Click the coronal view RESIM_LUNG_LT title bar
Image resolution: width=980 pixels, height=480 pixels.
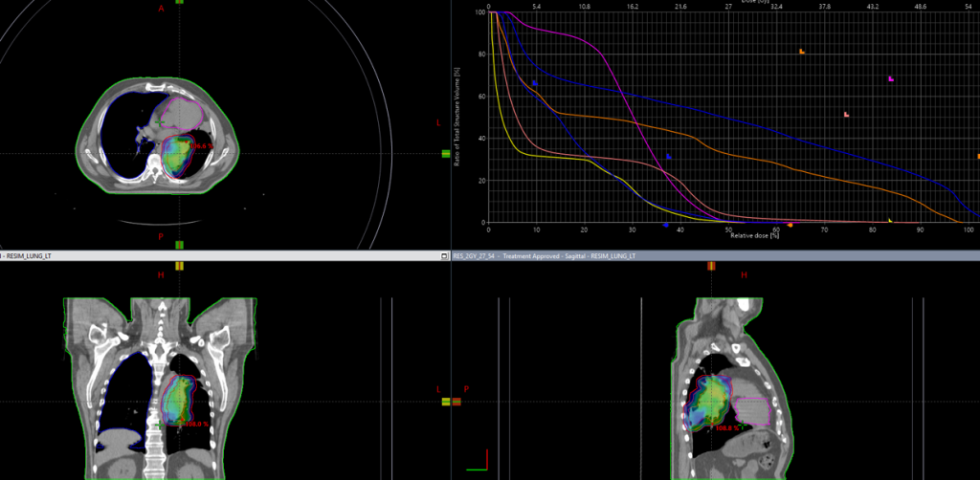pyautogui.click(x=29, y=256)
